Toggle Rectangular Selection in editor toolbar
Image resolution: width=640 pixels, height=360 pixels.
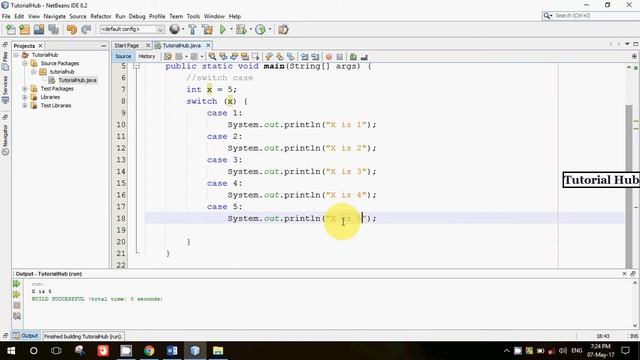point(256,57)
